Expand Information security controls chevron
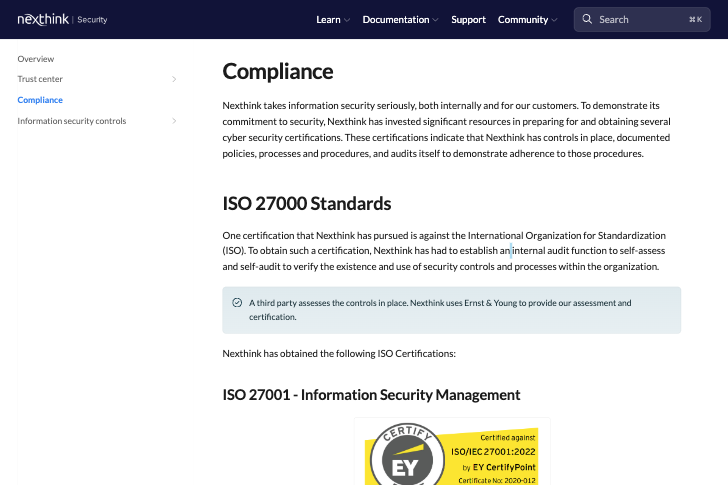The width and height of the screenshot is (728, 485). click(174, 121)
